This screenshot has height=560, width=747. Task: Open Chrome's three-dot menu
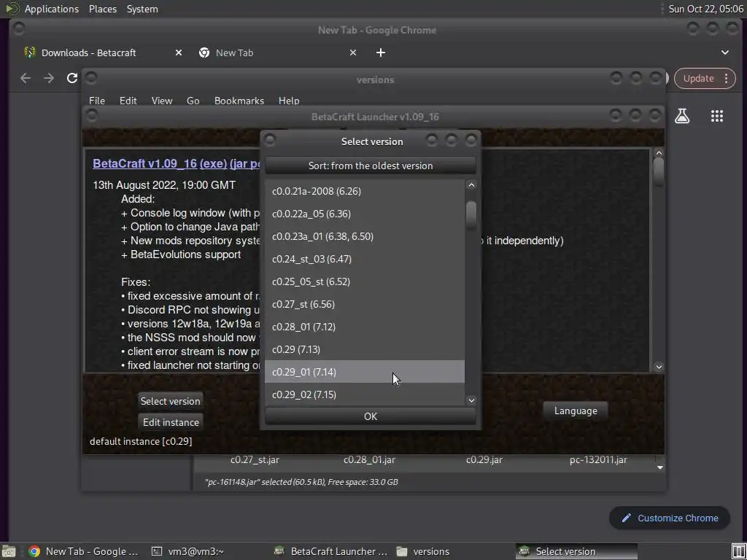coord(726,79)
